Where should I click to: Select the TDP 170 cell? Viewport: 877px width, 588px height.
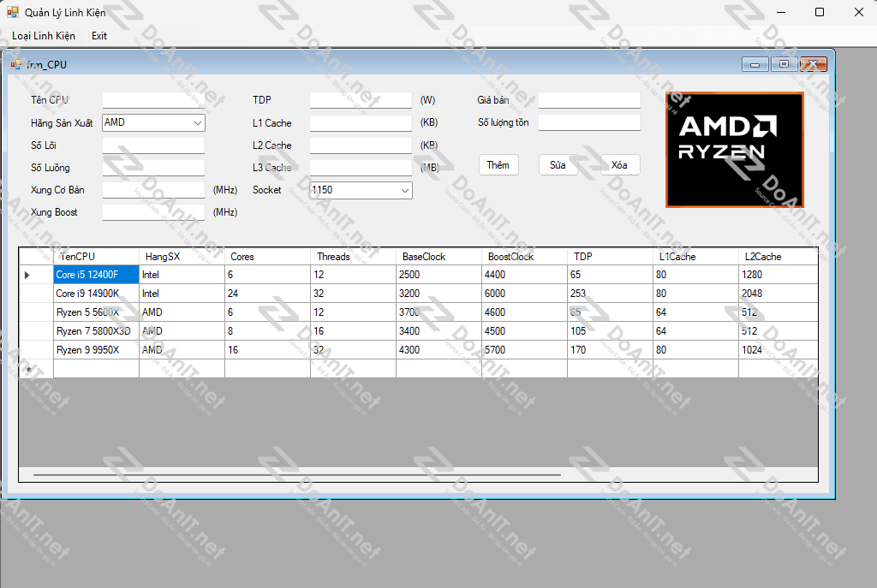610,350
